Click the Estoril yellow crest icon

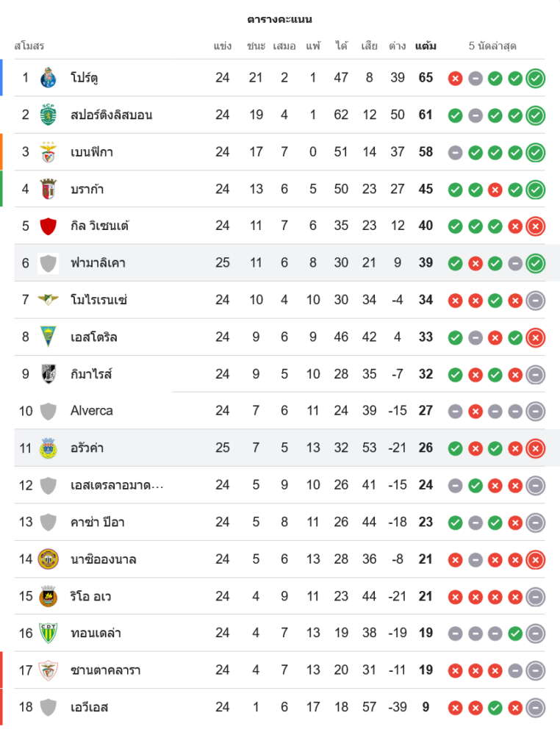pyautogui.click(x=49, y=337)
